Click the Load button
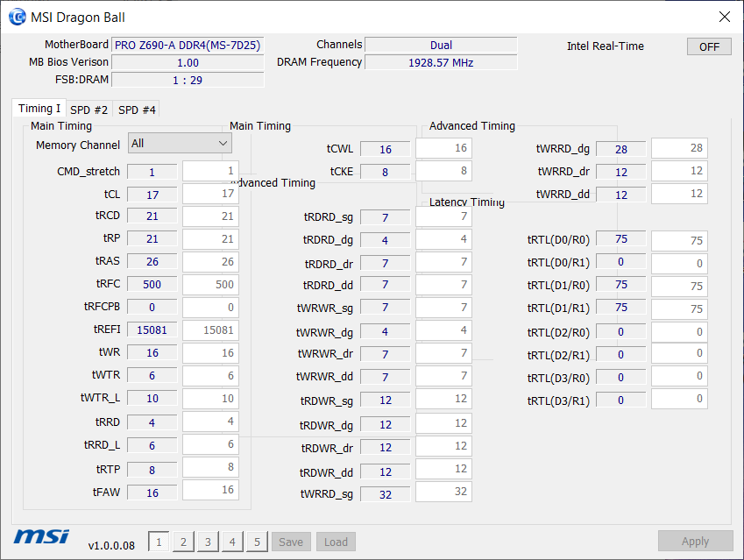The width and height of the screenshot is (744, 560). click(x=336, y=542)
